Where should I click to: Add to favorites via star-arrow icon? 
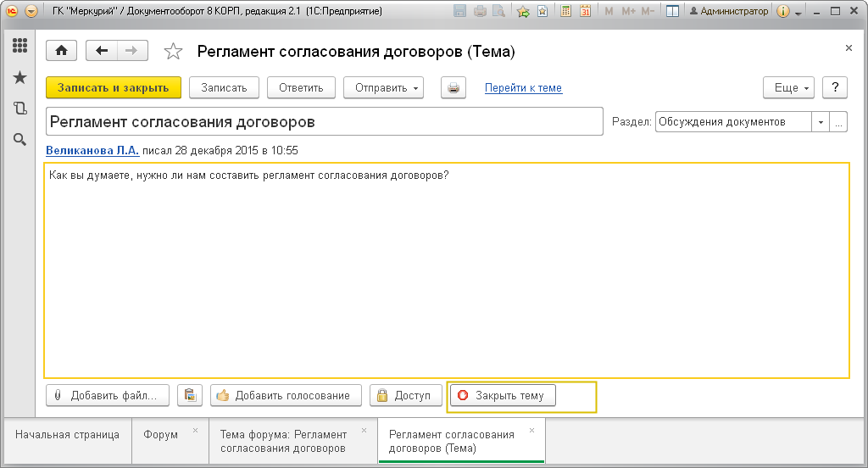[522, 11]
